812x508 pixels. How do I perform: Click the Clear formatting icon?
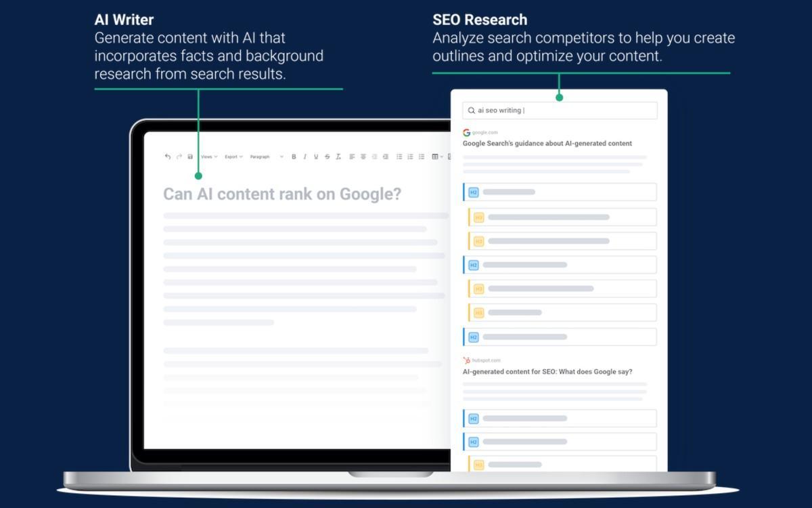338,156
